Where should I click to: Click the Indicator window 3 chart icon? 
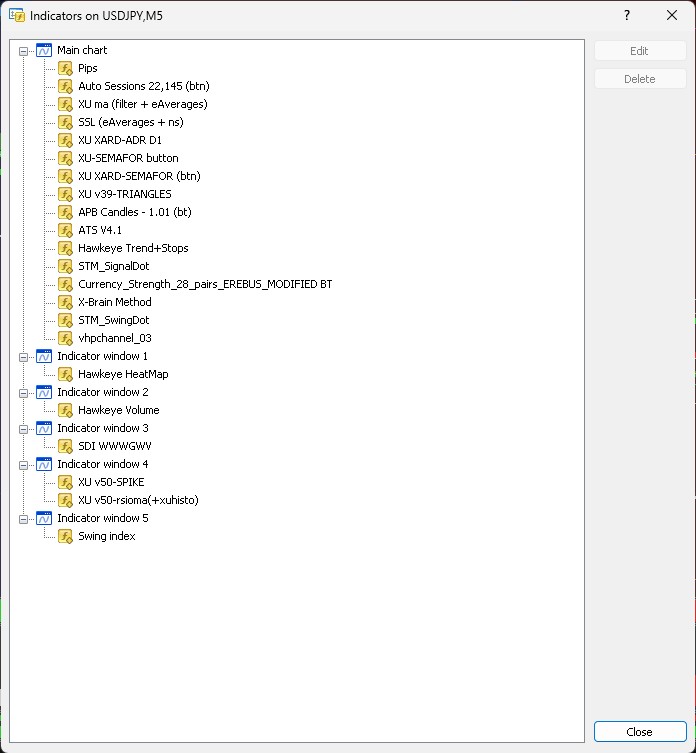(x=44, y=428)
